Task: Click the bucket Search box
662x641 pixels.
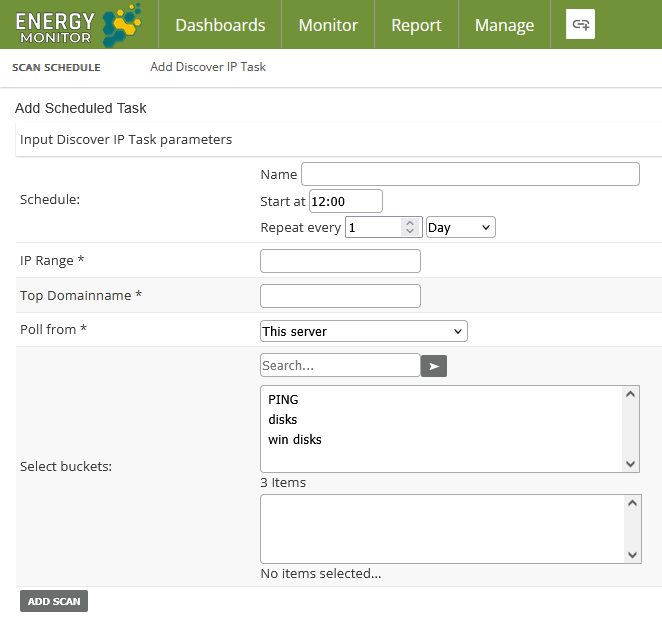Action: coord(340,366)
